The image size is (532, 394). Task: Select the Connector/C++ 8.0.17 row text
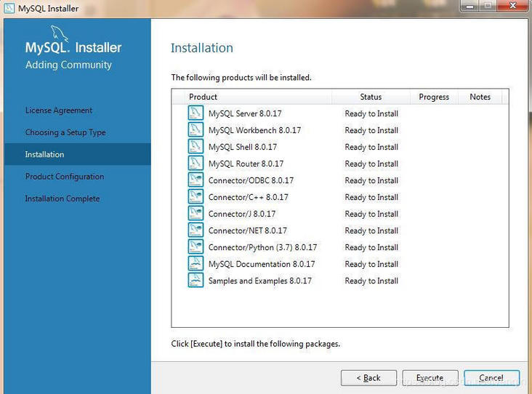(x=249, y=197)
